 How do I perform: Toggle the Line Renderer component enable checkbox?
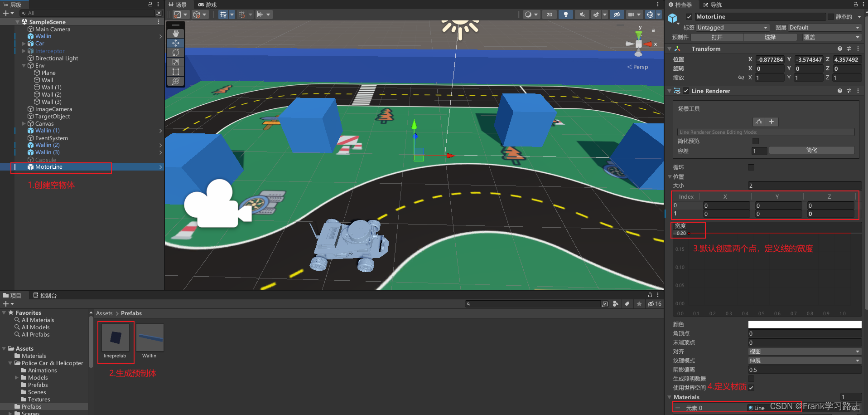point(686,91)
